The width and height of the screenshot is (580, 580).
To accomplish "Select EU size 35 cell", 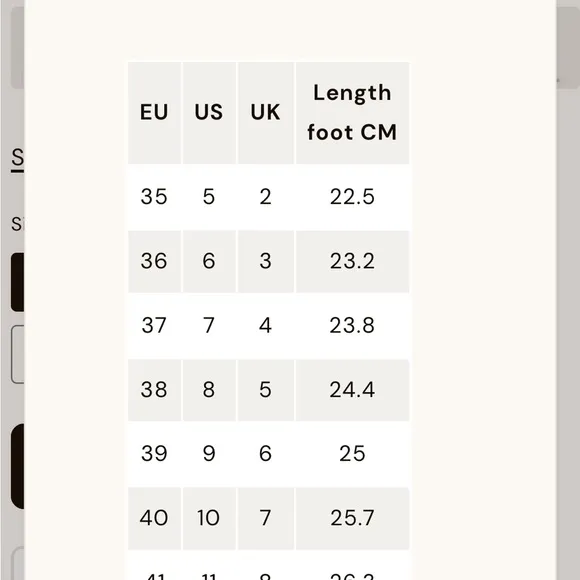I will point(154,196).
